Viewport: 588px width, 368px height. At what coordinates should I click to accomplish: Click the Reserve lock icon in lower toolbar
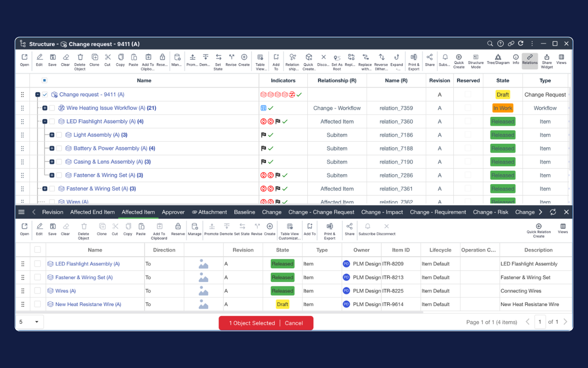pos(178,227)
